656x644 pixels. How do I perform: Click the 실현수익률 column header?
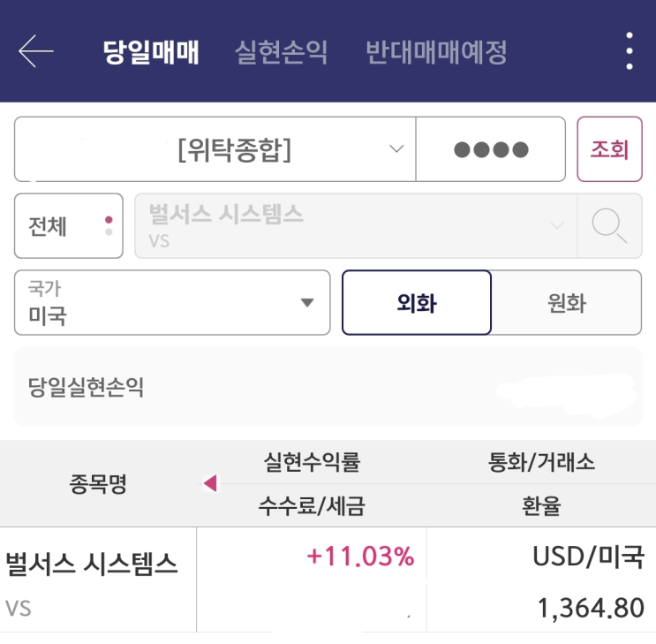click(x=312, y=461)
